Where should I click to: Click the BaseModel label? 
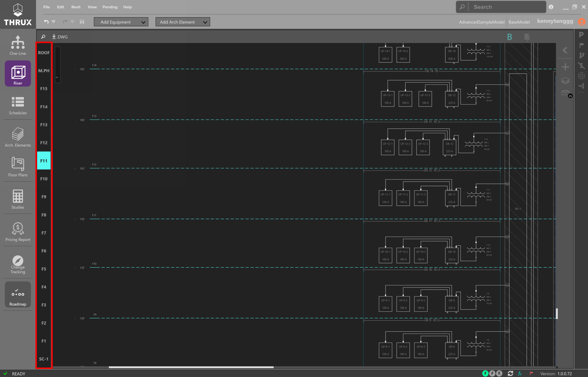click(x=519, y=22)
